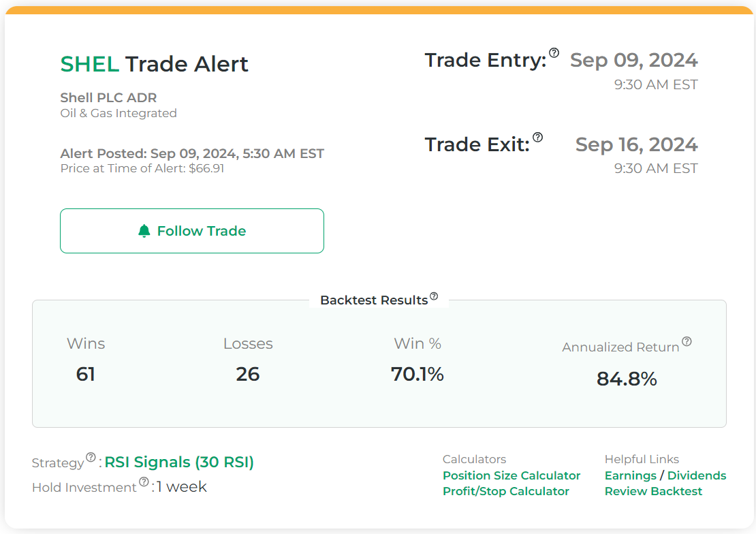
Task: Open the Profit/Stop Calculator link
Action: point(505,491)
